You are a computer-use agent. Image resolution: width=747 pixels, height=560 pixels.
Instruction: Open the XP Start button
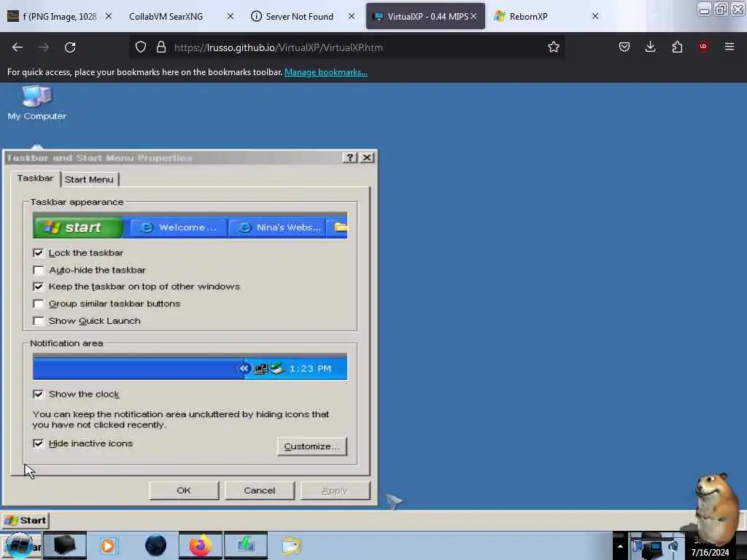(x=26, y=520)
